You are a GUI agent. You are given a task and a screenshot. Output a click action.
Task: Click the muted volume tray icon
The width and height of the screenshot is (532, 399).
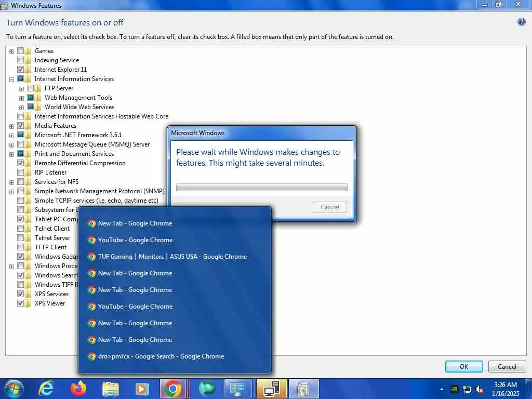point(480,389)
